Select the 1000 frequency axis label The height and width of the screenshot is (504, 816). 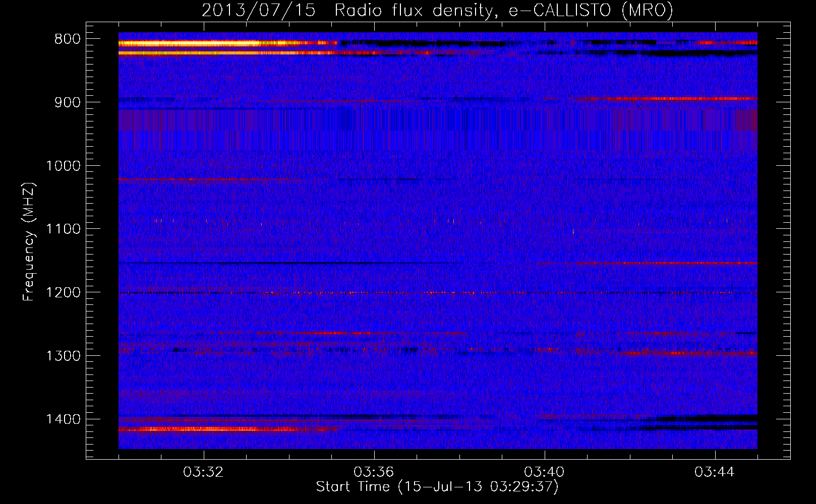pyautogui.click(x=63, y=166)
